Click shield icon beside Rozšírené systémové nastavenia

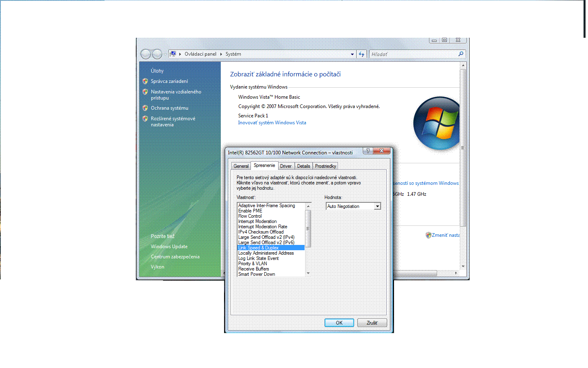coord(145,119)
